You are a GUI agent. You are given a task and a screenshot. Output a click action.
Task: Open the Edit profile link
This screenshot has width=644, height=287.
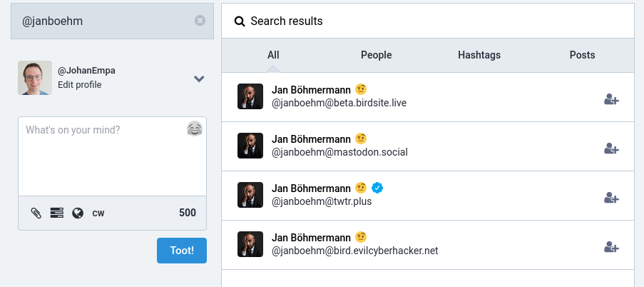80,85
